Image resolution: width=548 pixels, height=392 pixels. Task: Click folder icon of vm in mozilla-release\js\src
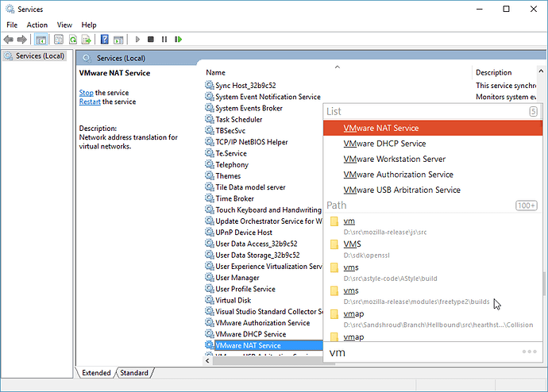(334, 221)
